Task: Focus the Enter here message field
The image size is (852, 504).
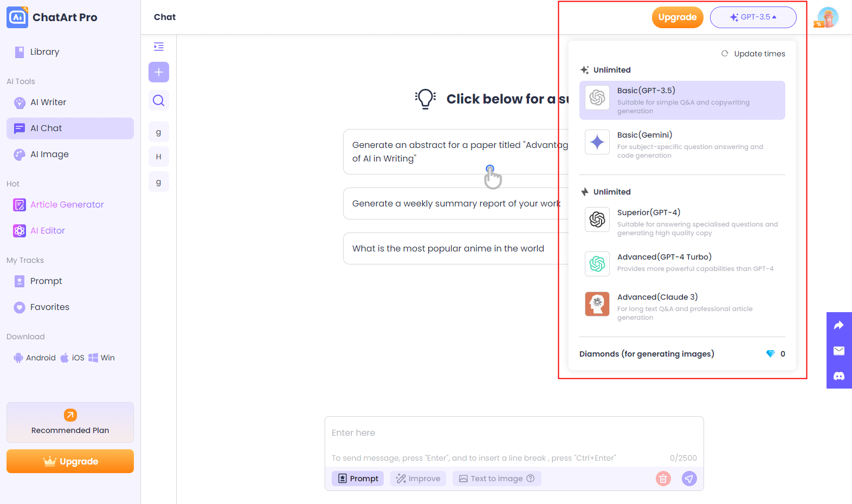Action: pos(514,433)
